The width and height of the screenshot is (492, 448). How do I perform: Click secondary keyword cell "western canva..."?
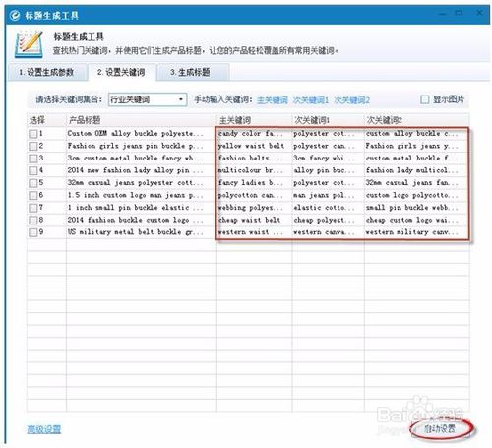tap(324, 232)
